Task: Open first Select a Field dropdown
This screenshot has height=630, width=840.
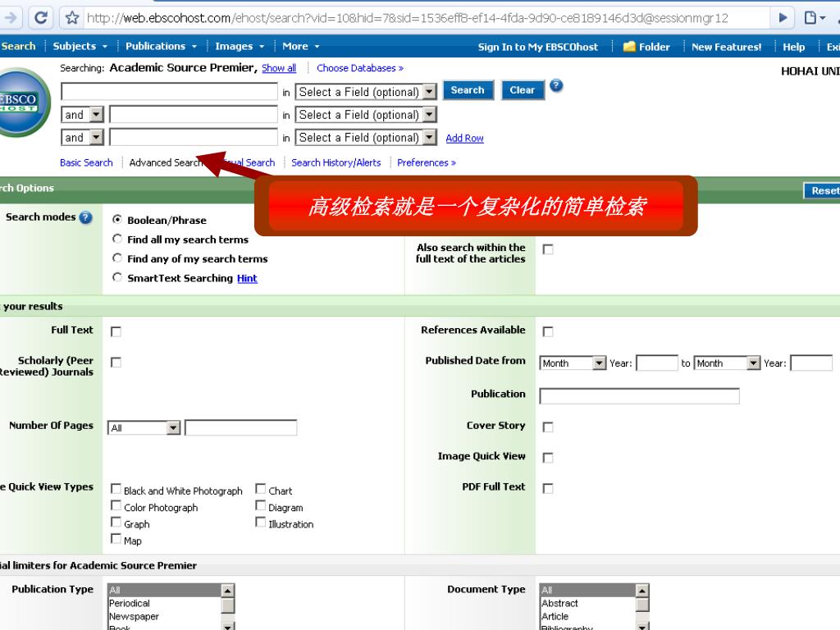Action: [366, 92]
